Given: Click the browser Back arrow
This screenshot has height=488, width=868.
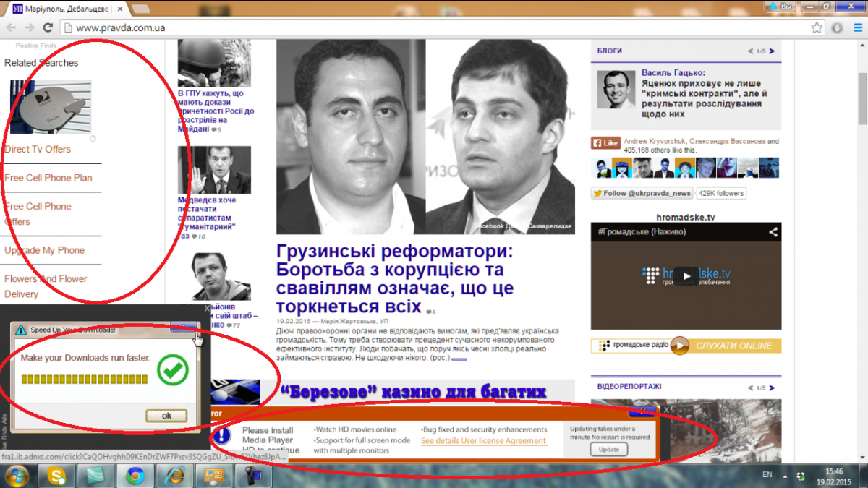Looking at the screenshot, I should click(11, 27).
